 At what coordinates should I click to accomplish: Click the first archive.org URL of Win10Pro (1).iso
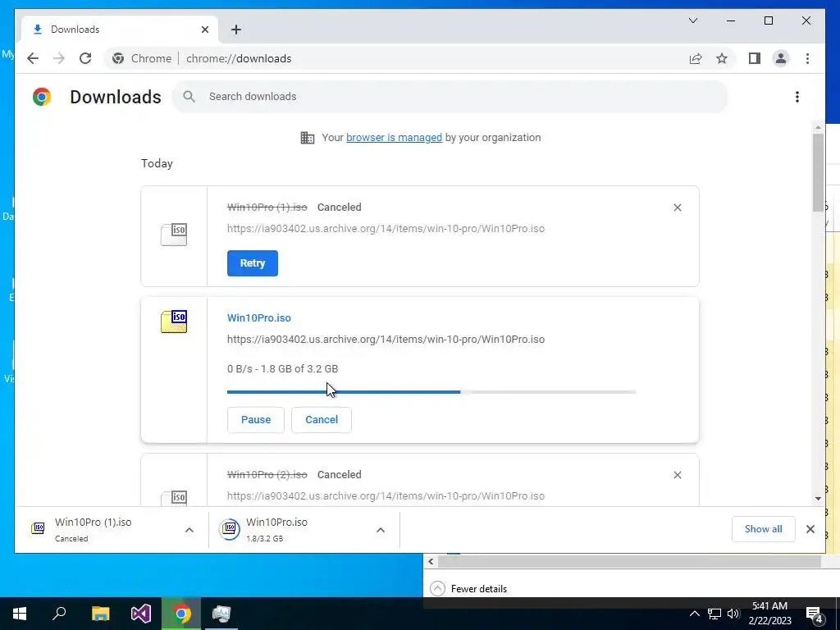point(386,229)
